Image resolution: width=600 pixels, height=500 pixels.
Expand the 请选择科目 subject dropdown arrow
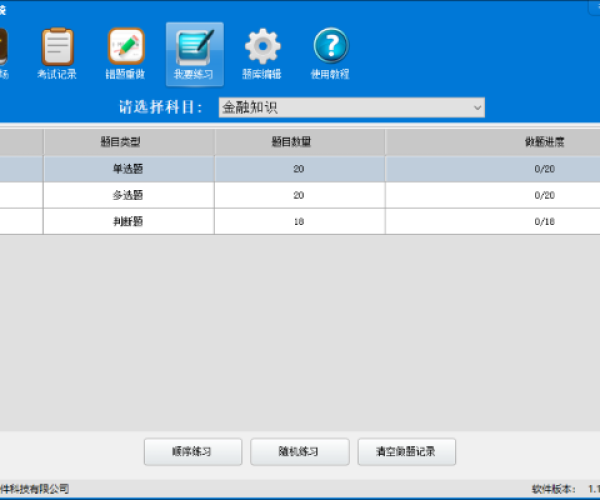476,108
